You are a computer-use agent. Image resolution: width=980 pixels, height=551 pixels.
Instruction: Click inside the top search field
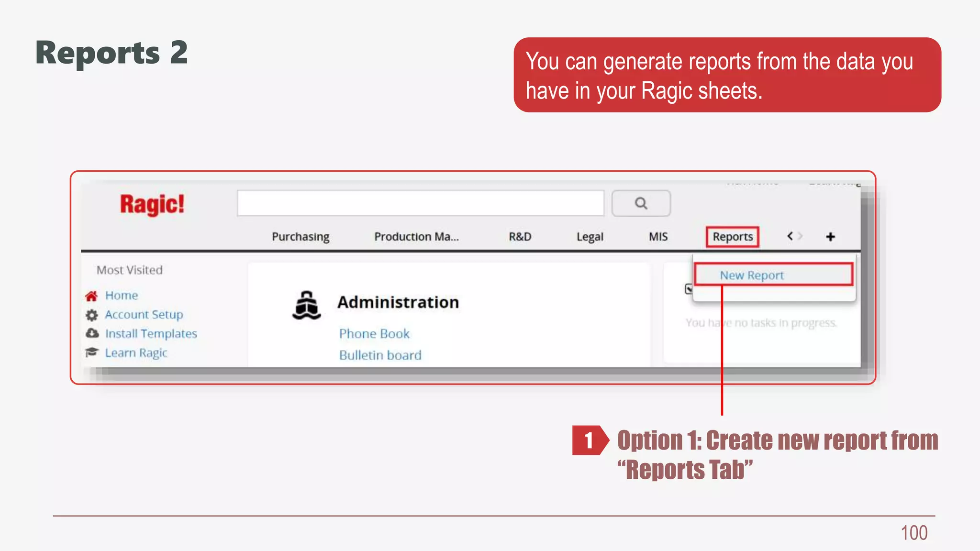point(421,203)
